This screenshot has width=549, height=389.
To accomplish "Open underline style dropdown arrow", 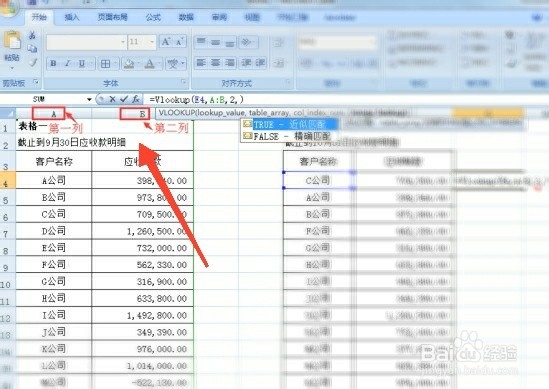I will (x=91, y=64).
